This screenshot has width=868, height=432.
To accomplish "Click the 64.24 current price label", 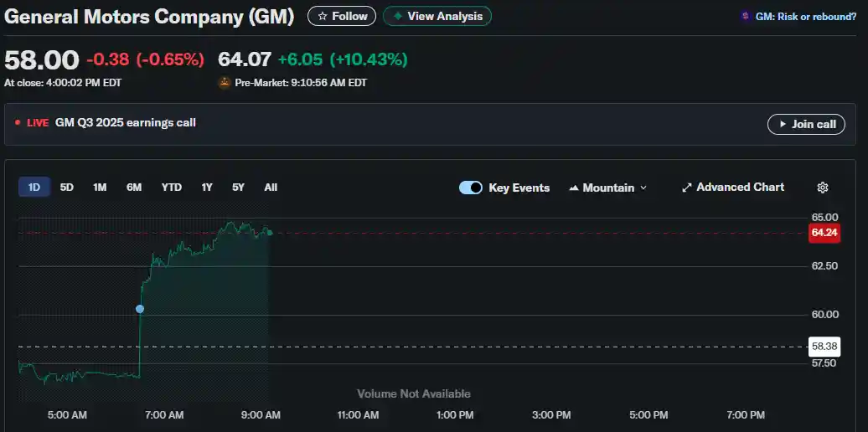I will point(824,233).
